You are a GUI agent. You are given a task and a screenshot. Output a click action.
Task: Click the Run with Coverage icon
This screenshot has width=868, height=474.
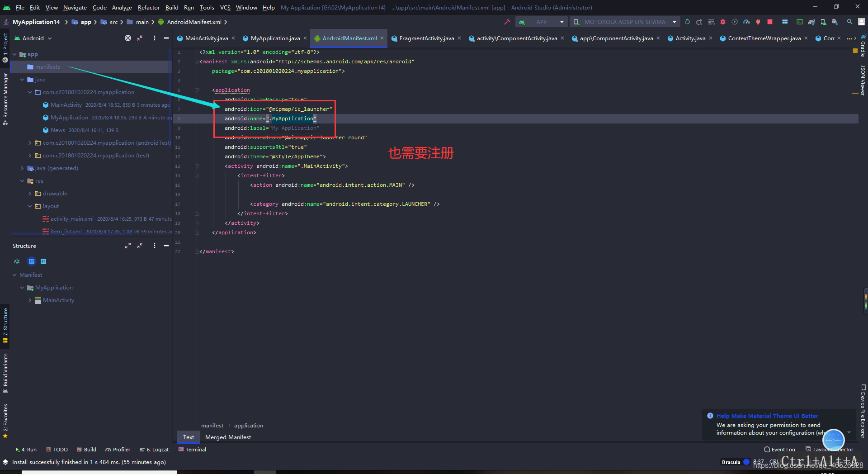click(735, 22)
